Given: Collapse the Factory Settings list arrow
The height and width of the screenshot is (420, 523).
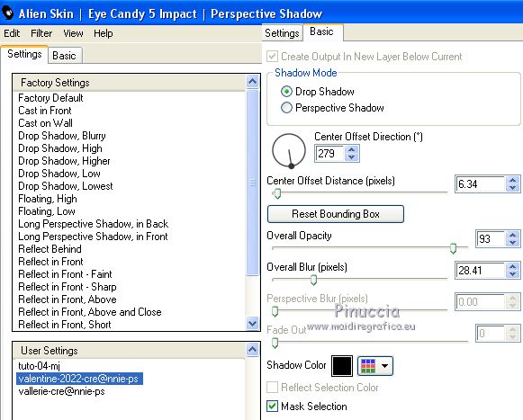Looking at the screenshot, I should (x=252, y=82).
